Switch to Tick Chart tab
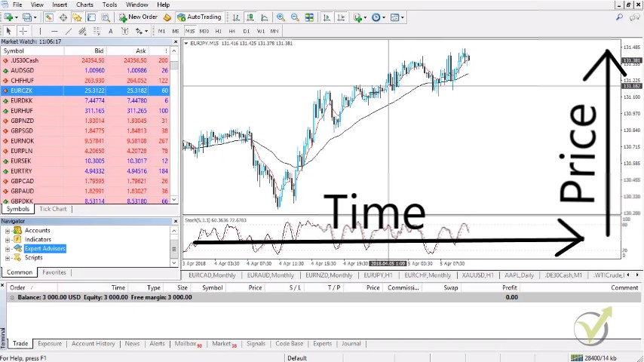 [53, 209]
